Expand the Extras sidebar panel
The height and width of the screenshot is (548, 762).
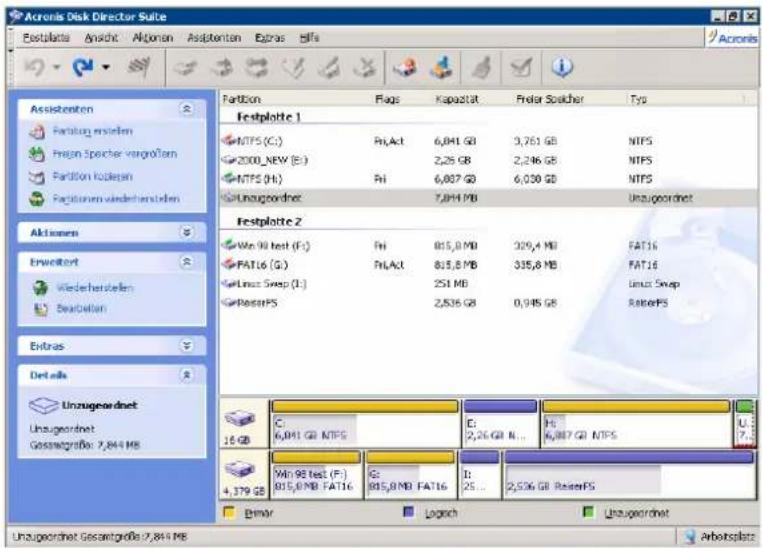(x=187, y=346)
